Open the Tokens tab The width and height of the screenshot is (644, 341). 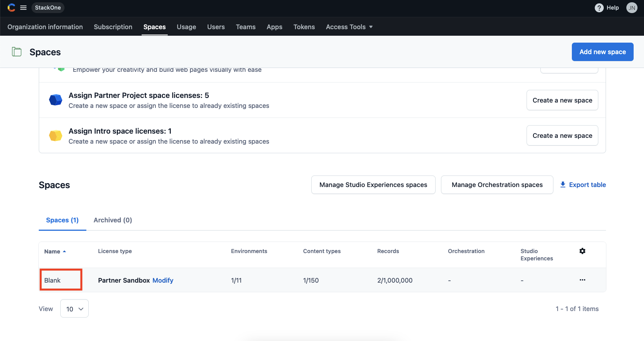click(304, 27)
